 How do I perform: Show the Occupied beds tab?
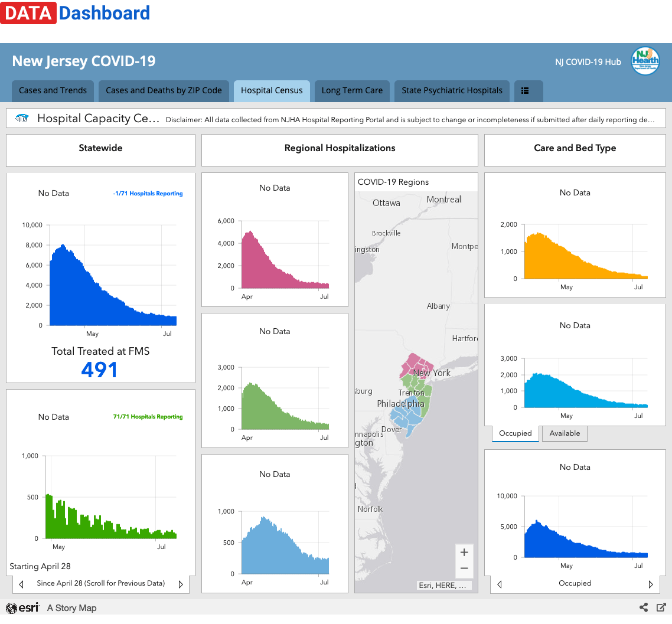[515, 433]
